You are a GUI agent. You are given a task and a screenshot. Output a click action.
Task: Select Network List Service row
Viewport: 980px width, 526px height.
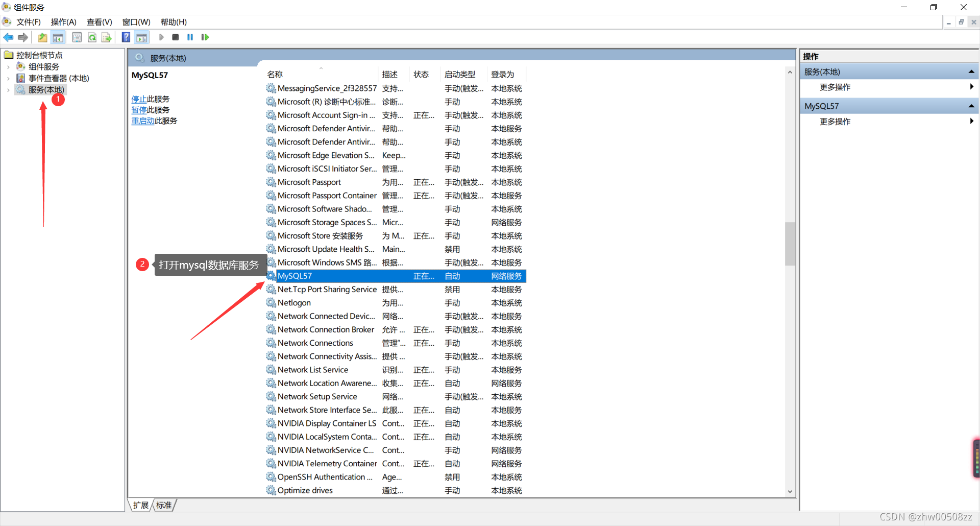pyautogui.click(x=396, y=370)
